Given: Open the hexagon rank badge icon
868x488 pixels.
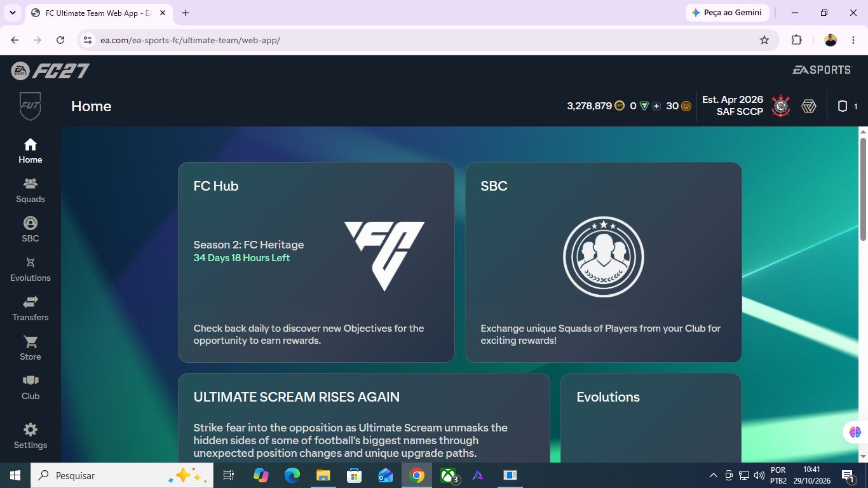Looking at the screenshot, I should pos(809,106).
